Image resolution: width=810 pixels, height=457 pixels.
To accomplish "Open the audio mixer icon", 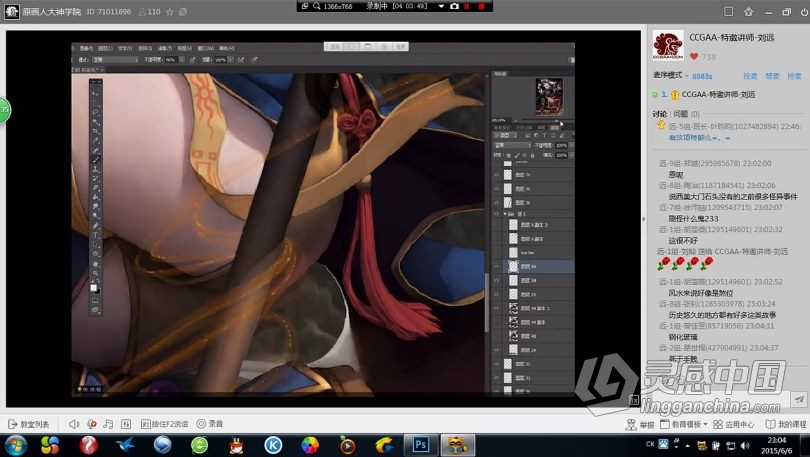I will 126,424.
